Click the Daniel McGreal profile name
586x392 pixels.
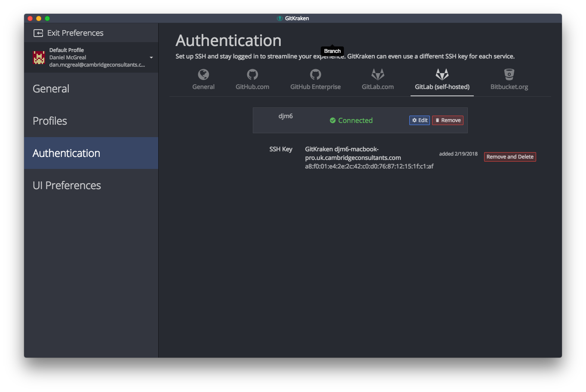pos(67,58)
